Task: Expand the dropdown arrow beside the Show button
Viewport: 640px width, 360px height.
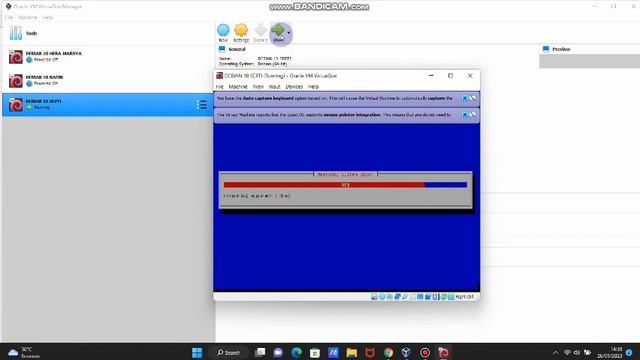Action: (x=289, y=33)
